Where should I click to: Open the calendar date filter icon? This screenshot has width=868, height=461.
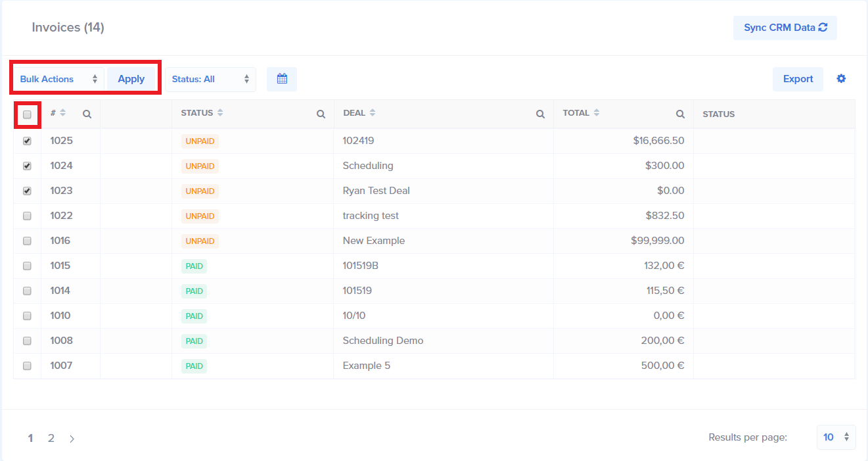tap(282, 79)
